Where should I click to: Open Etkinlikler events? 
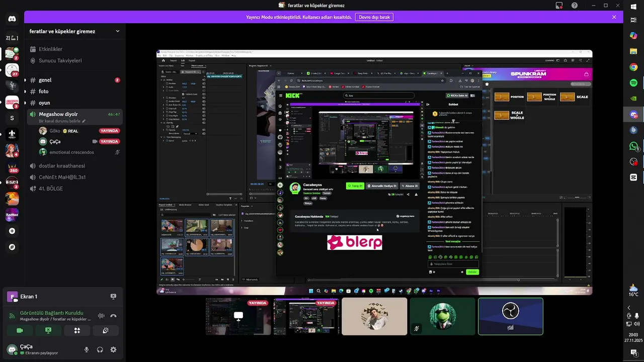click(x=74, y=49)
